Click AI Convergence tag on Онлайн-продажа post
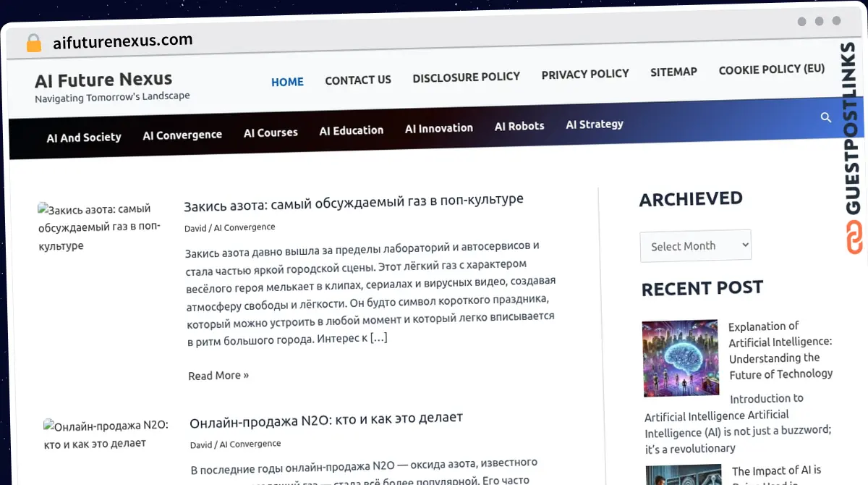 point(250,444)
